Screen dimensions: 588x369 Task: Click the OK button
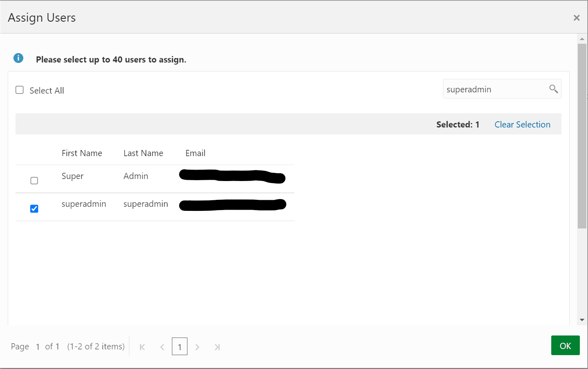pyautogui.click(x=566, y=345)
